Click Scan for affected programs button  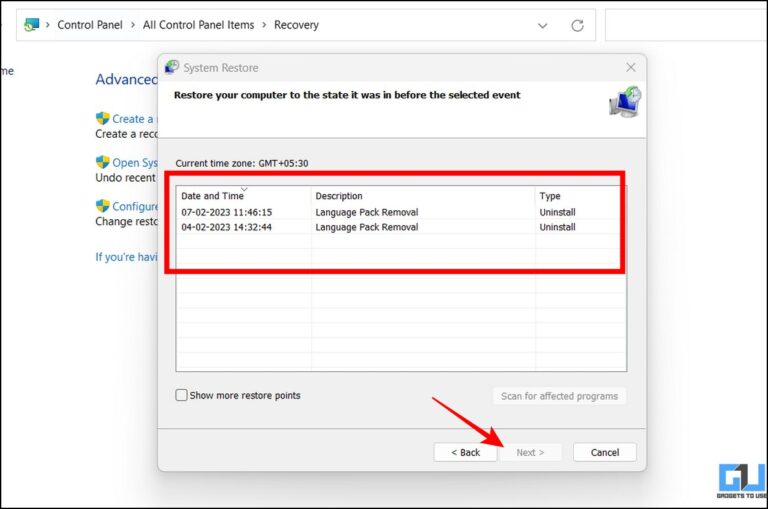(559, 396)
